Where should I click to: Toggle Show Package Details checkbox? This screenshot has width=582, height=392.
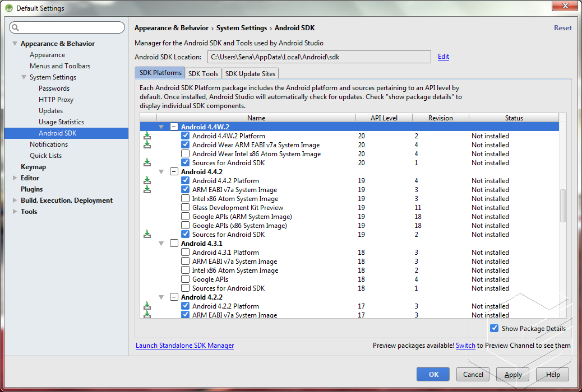[494, 328]
